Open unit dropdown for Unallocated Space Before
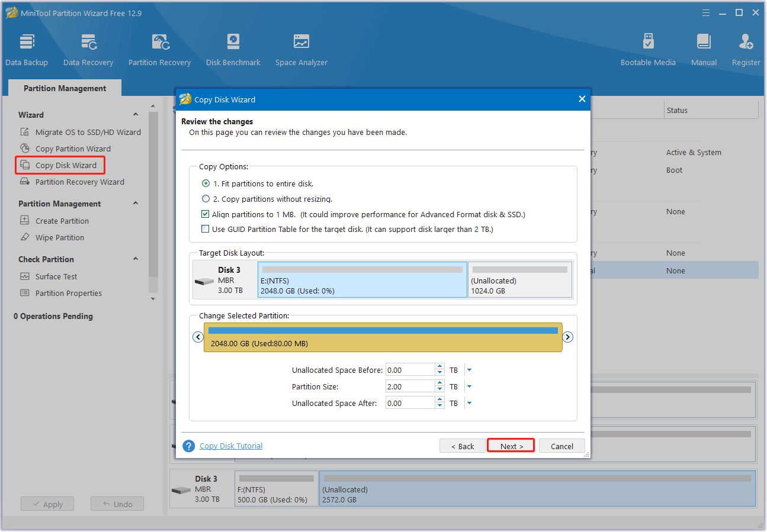The image size is (767, 532). pos(469,370)
